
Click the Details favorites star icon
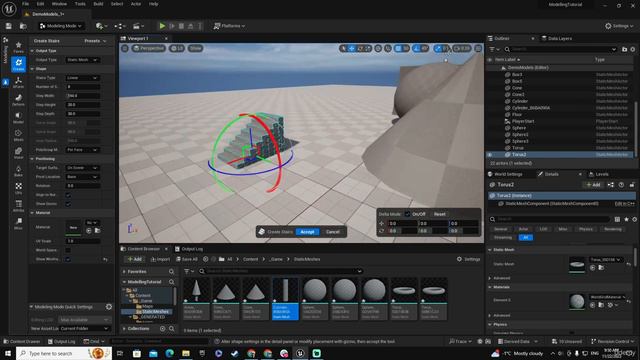[x=626, y=219]
